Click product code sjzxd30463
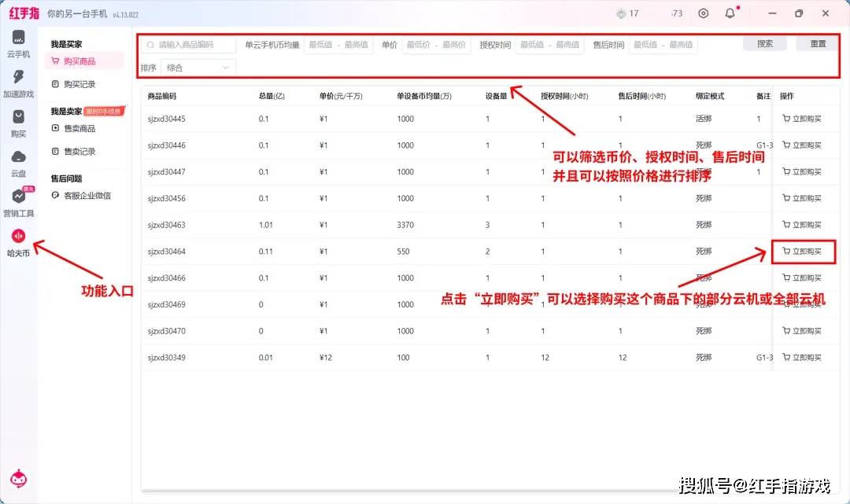Viewport: 850px width, 504px height. tap(166, 225)
